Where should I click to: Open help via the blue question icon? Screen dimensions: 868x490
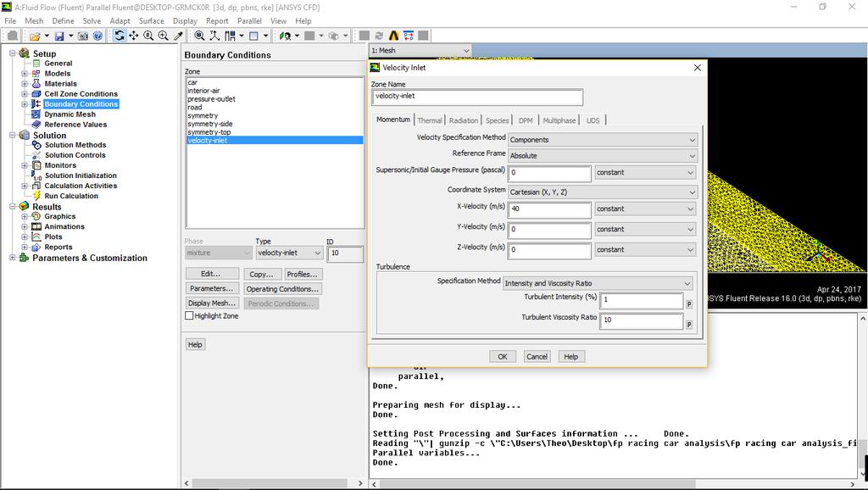[x=97, y=36]
